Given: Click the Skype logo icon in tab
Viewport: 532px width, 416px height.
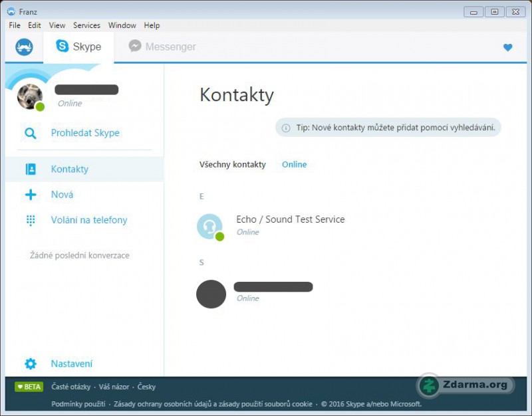Looking at the screenshot, I should (x=62, y=46).
